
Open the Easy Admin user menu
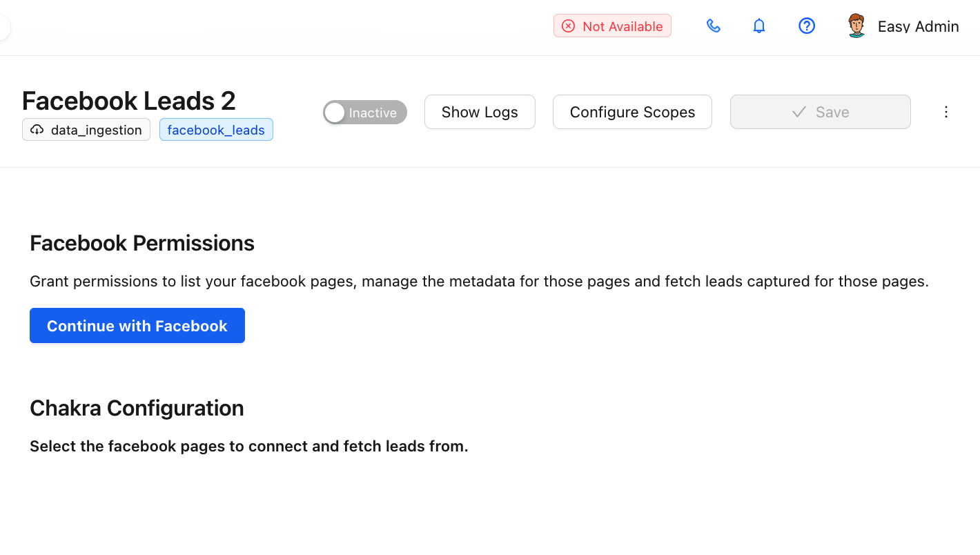[917, 26]
